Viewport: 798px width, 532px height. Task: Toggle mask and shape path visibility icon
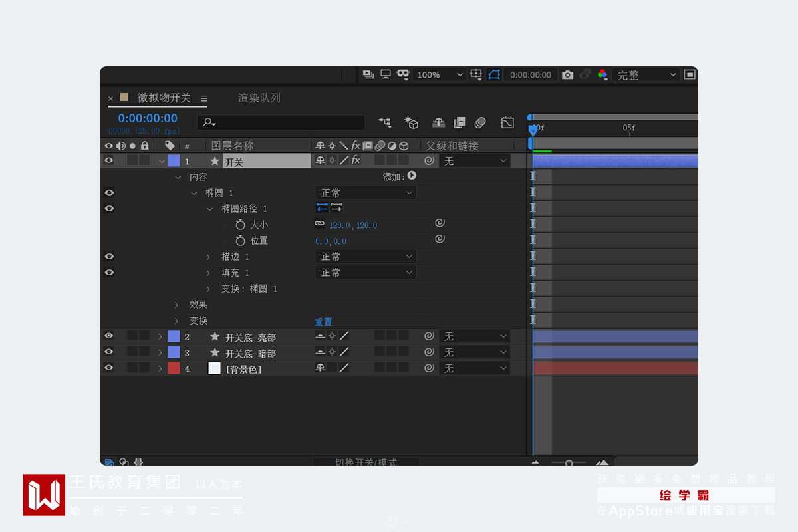click(494, 74)
